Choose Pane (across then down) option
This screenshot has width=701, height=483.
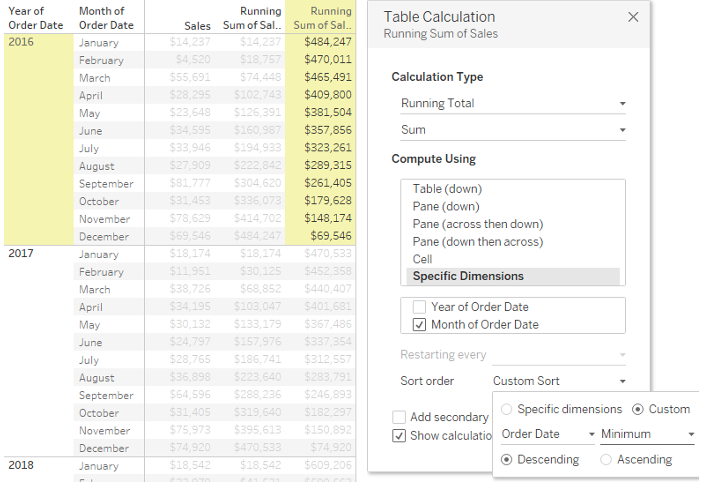coord(477,224)
